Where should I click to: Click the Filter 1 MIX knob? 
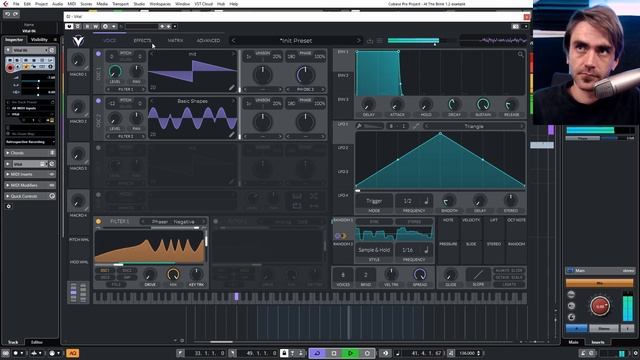pyautogui.click(x=173, y=274)
